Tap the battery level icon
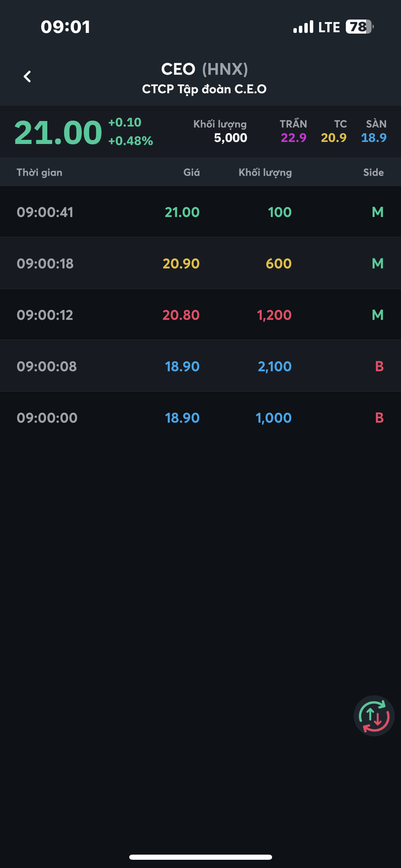The image size is (401, 868). pos(359,27)
